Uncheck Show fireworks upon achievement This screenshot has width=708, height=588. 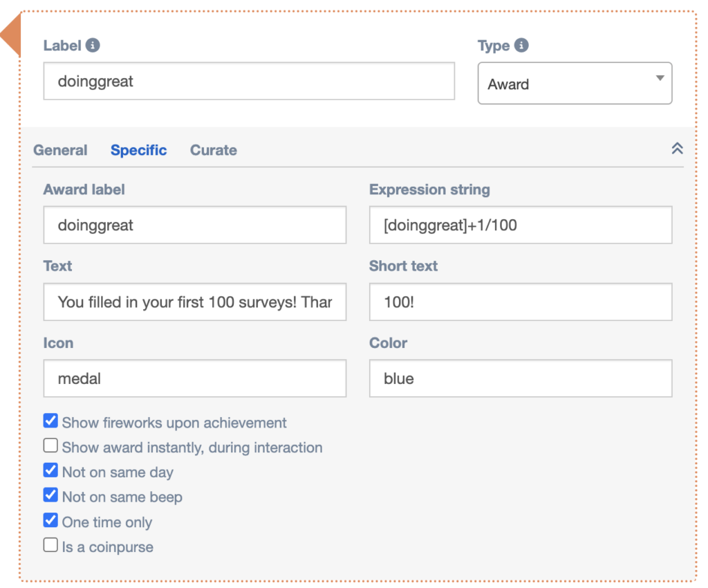pos(50,421)
